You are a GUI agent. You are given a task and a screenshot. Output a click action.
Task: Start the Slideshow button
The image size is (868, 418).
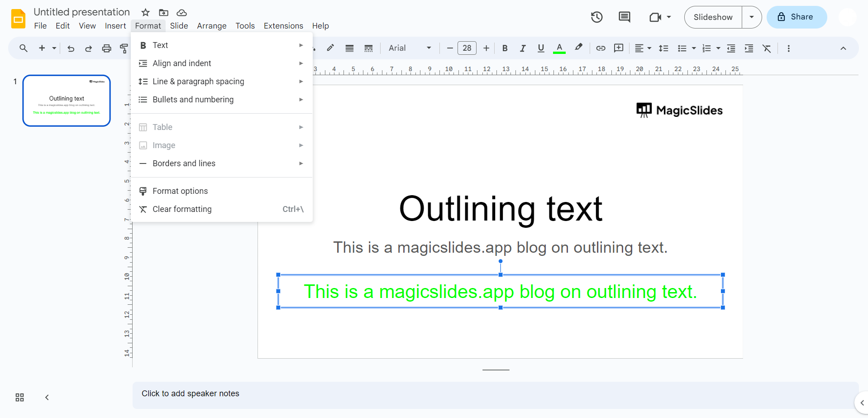click(x=713, y=17)
